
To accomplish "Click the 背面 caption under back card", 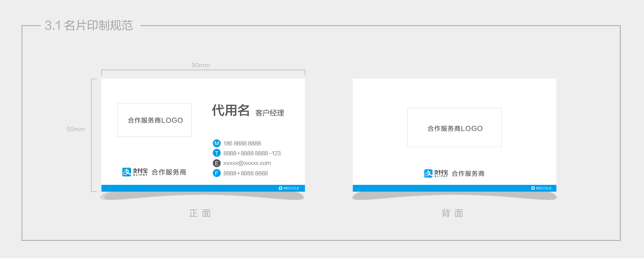I will coord(452,213).
